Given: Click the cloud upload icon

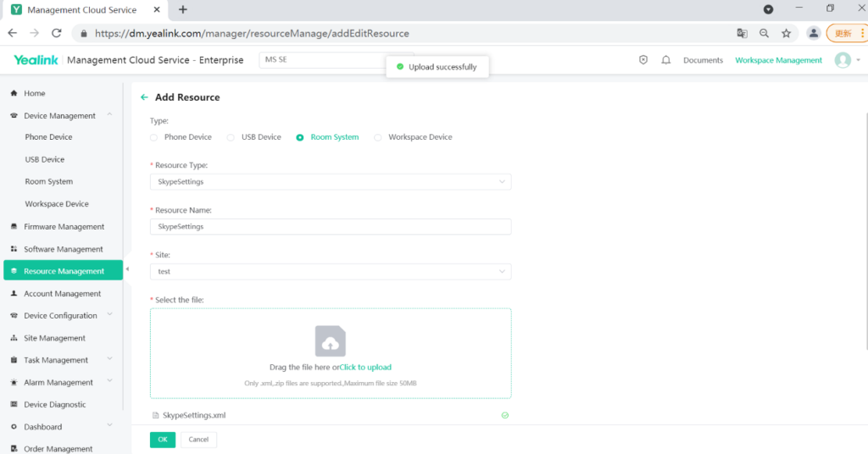Looking at the screenshot, I should pos(330,341).
